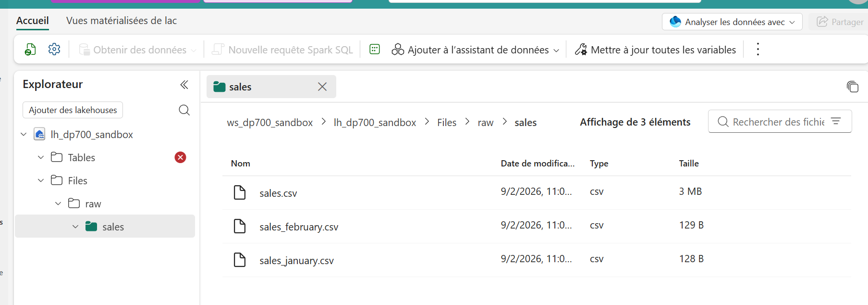Image resolution: width=868 pixels, height=305 pixels.
Task: Click the 129 B size cell
Action: click(691, 225)
